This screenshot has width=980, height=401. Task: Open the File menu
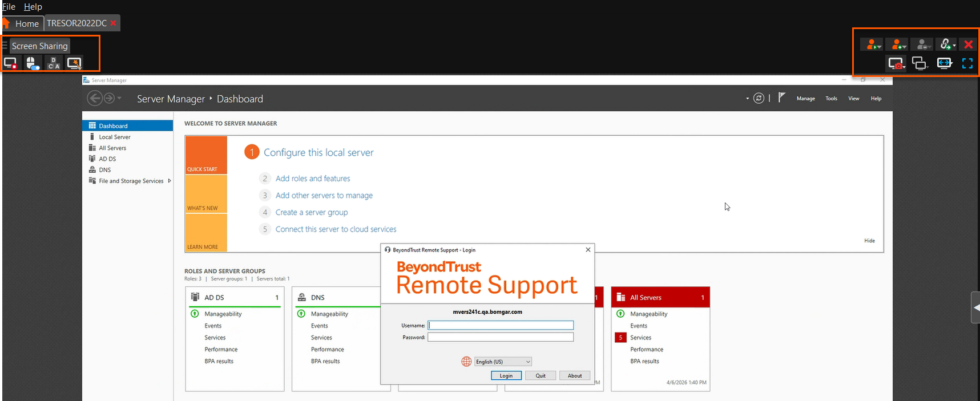point(9,7)
